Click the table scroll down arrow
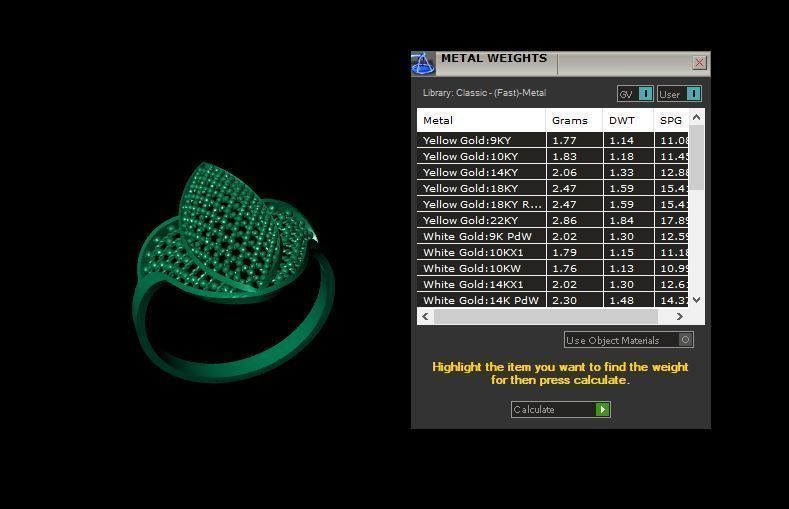 pos(696,300)
